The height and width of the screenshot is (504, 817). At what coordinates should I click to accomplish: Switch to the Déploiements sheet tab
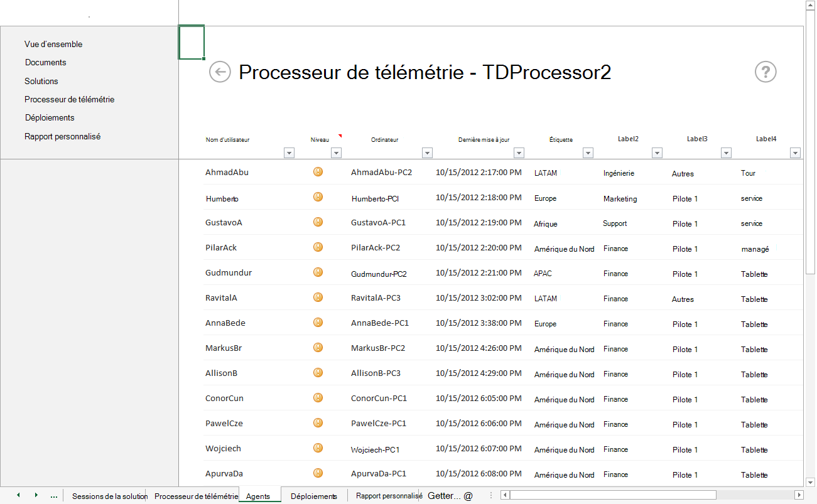(314, 496)
